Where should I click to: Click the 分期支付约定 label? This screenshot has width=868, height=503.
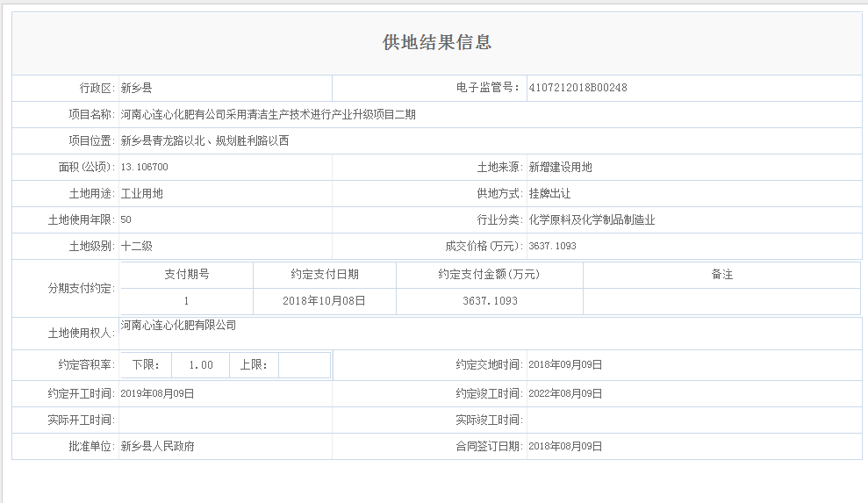point(82,288)
